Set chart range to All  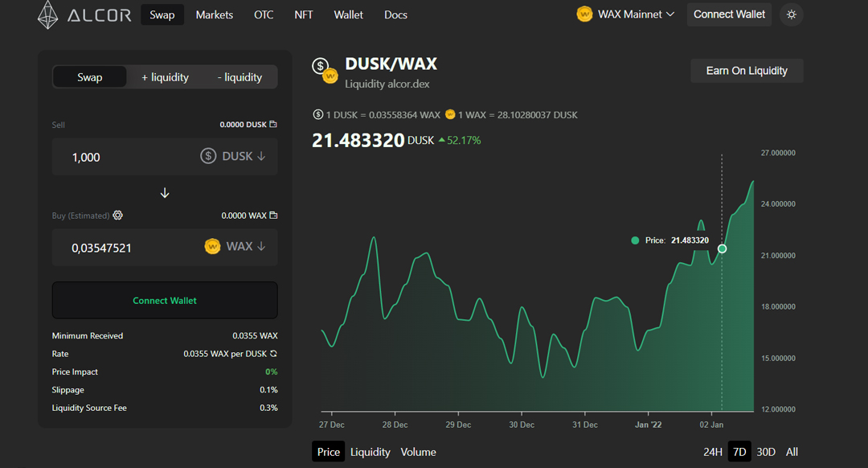tap(792, 452)
